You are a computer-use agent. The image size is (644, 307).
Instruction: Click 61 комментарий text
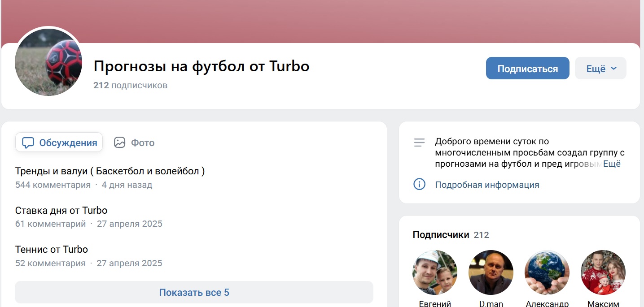(50, 224)
